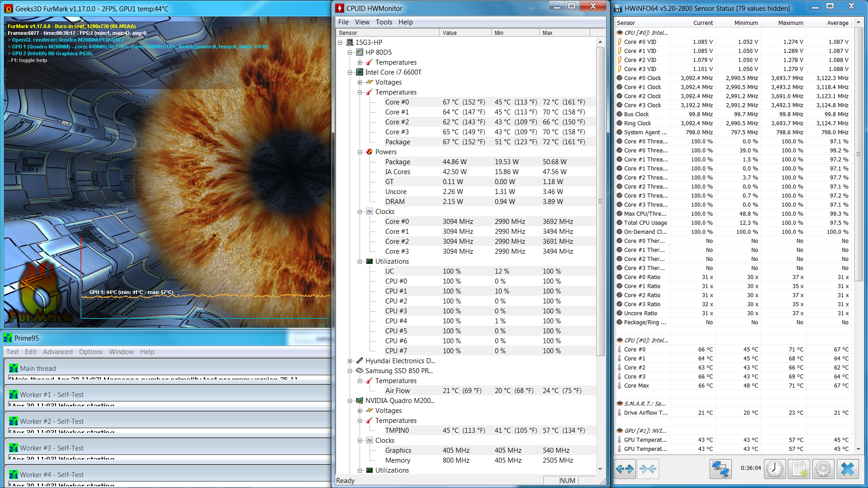Screen dimensions: 868x488
Task: Click HWiNFO sensor list scrollbar down arrow
Action: click(858, 449)
